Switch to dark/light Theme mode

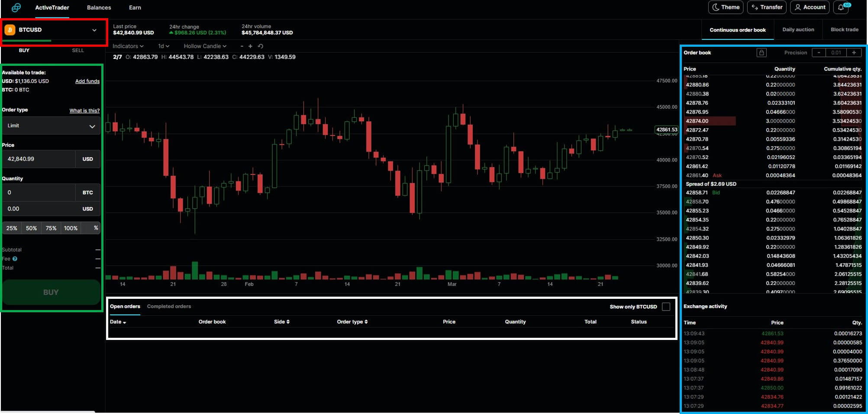click(726, 7)
